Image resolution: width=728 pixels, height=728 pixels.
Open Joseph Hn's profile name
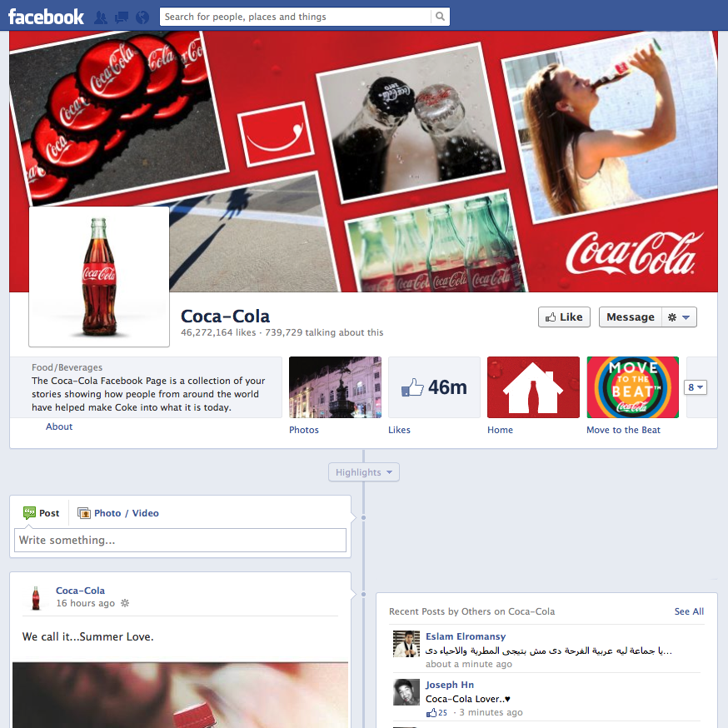coord(450,685)
